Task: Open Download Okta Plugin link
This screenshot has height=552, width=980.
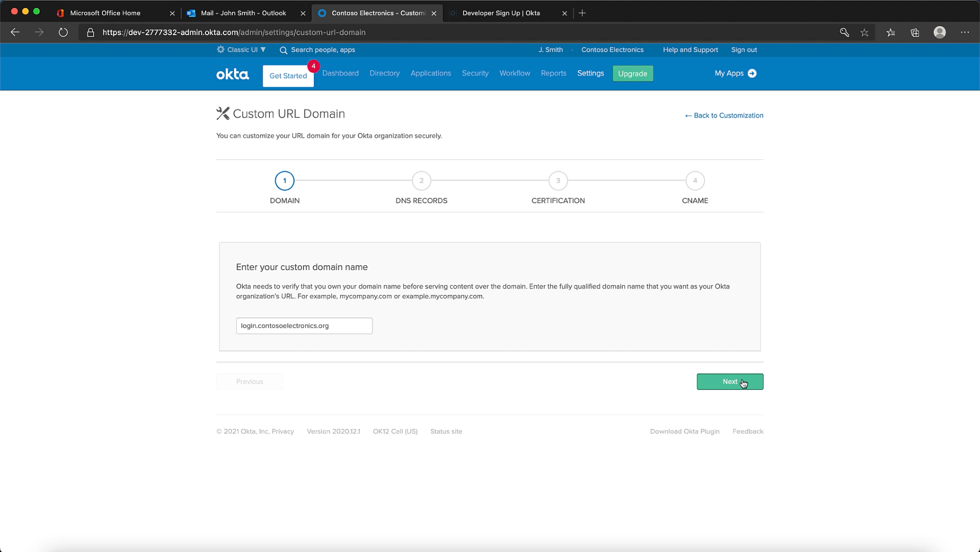Action: pyautogui.click(x=685, y=432)
